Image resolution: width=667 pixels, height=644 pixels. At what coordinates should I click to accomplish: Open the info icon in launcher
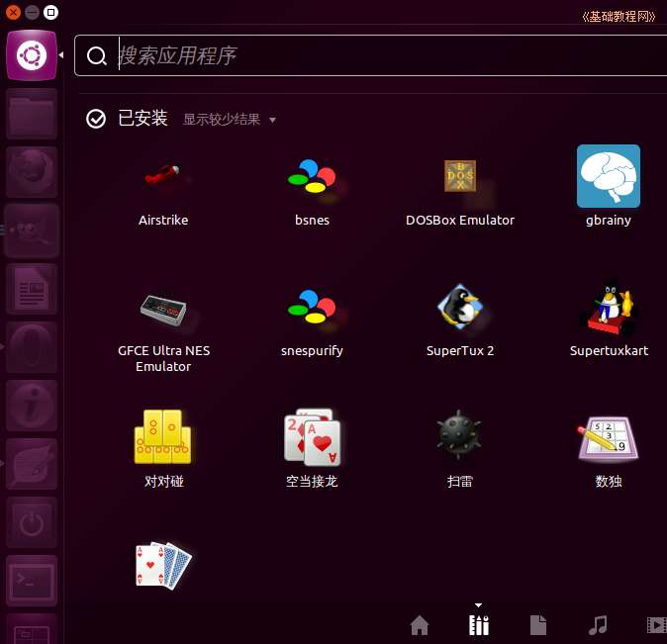32,405
